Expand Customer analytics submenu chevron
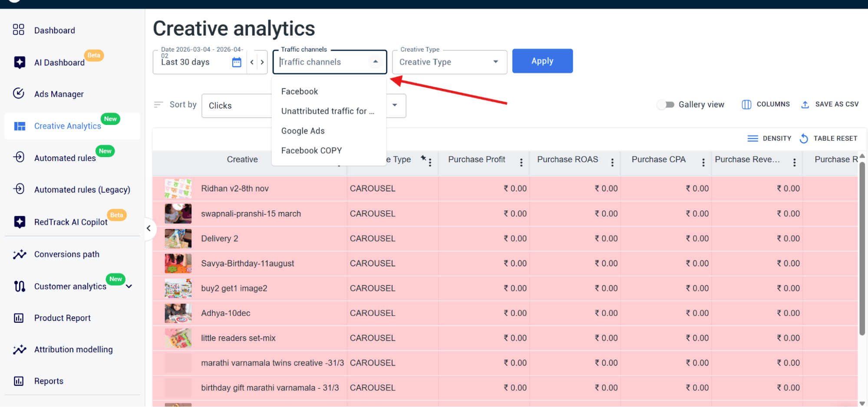 tap(129, 286)
